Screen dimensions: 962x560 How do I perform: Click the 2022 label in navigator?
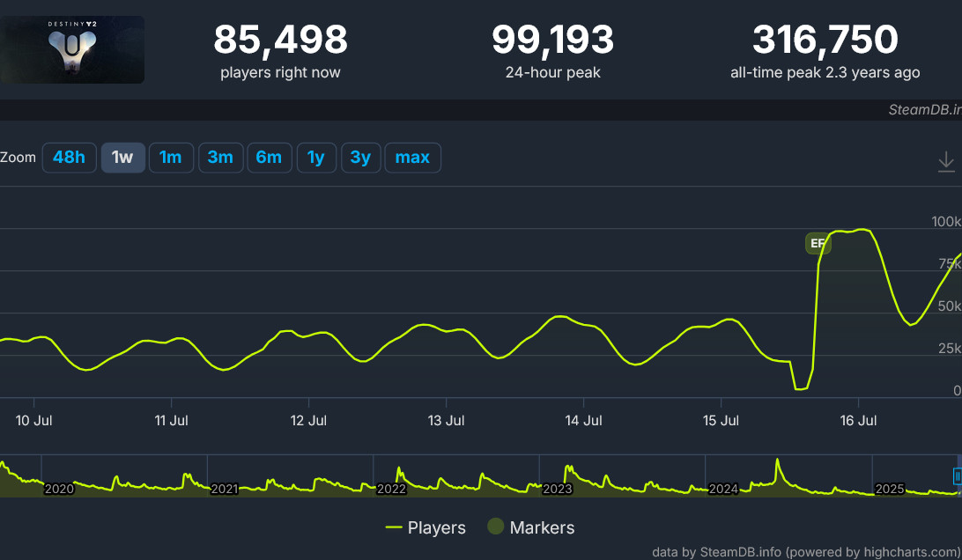(391, 489)
